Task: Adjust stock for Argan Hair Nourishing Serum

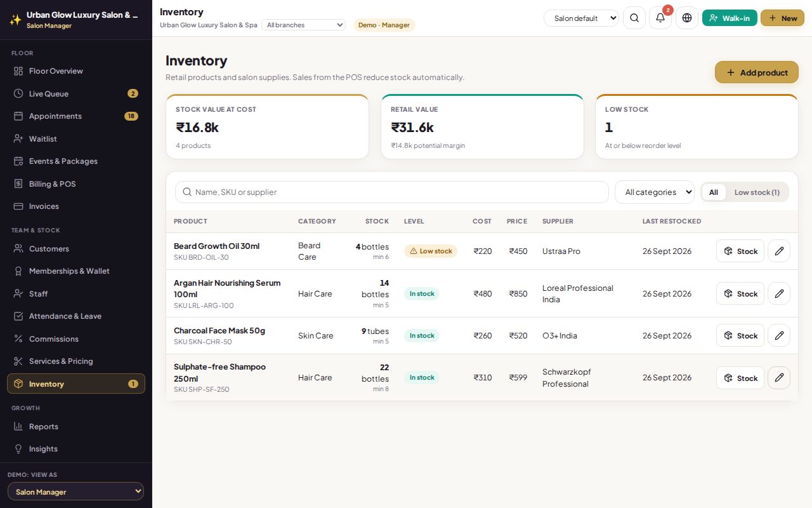Action: tap(740, 293)
